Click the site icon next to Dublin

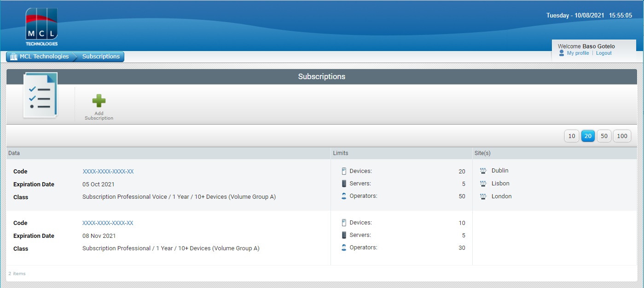click(x=483, y=170)
